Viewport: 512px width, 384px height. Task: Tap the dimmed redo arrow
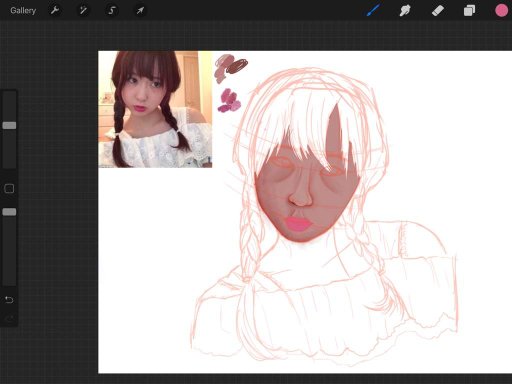[x=9, y=319]
